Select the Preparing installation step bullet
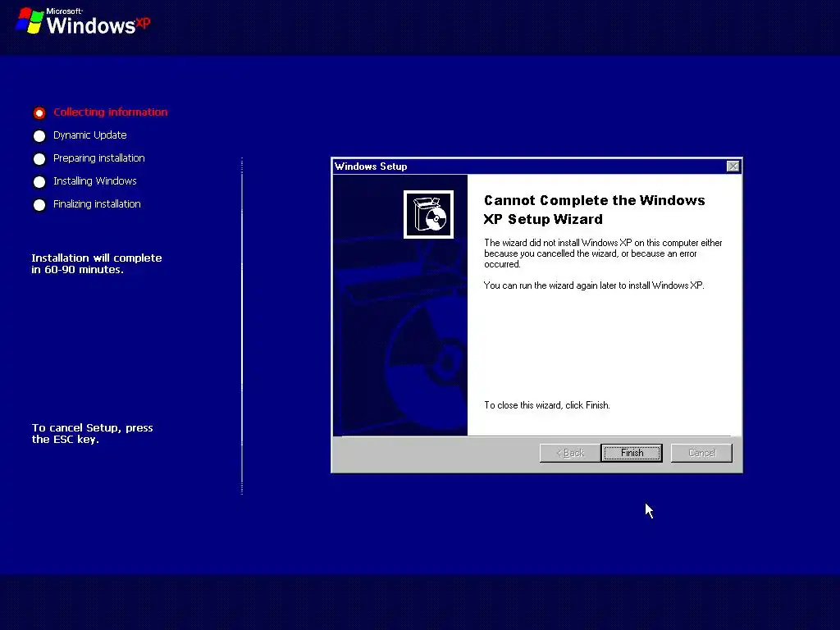Image resolution: width=840 pixels, height=630 pixels. click(39, 159)
